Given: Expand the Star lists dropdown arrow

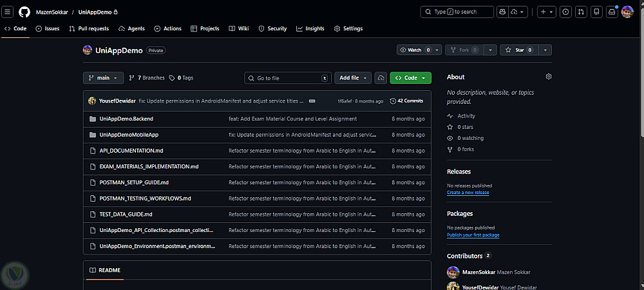Looking at the screenshot, I should [x=545, y=50].
